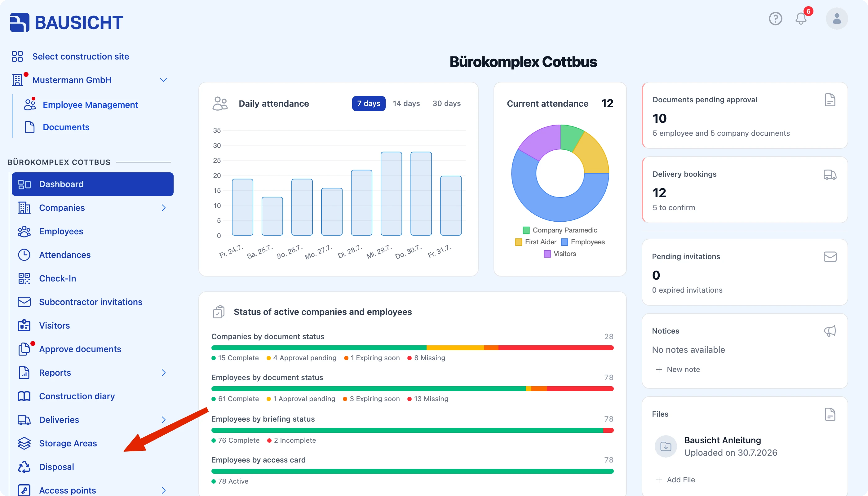Click Companies by document status bar
This screenshot has width=868, height=496.
412,348
